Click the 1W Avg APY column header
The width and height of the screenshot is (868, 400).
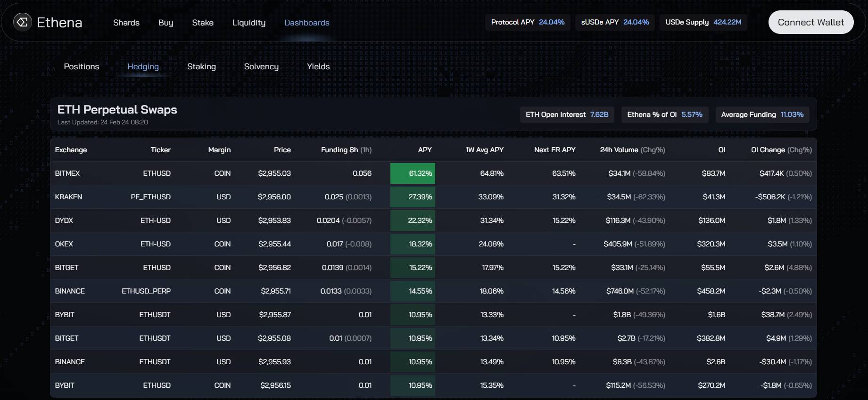pyautogui.click(x=484, y=150)
